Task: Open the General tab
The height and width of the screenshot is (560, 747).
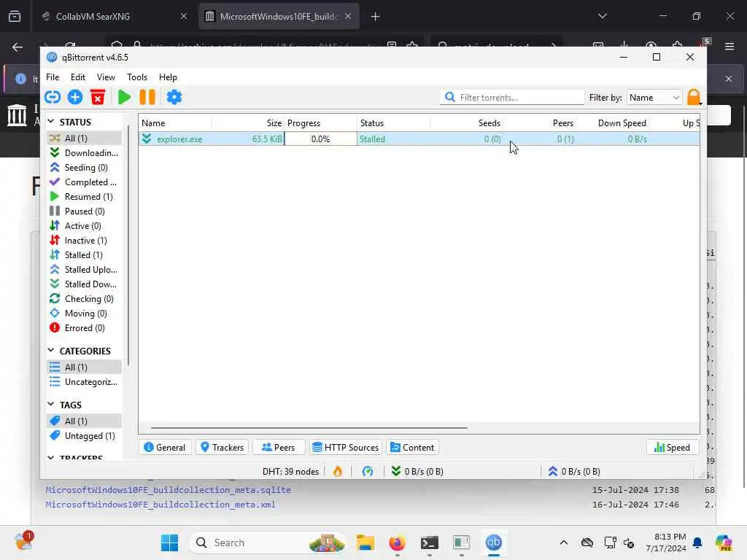Action: click(x=165, y=447)
